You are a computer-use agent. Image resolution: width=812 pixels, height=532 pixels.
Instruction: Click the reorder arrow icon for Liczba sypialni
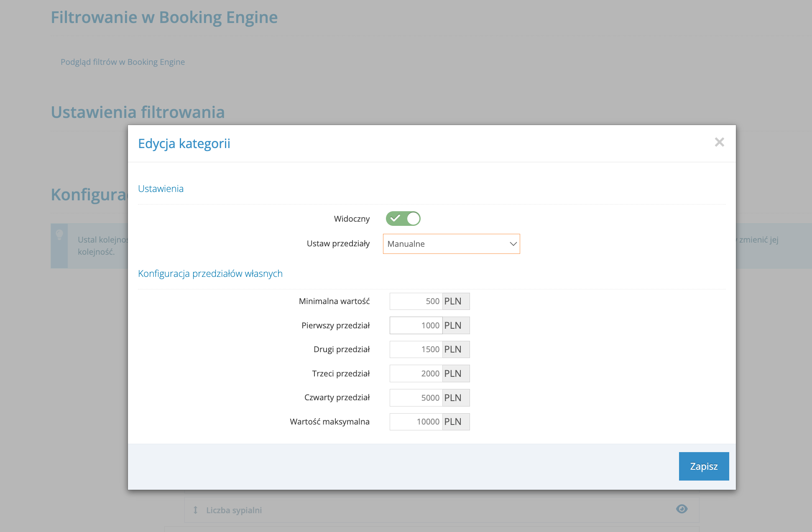click(195, 510)
